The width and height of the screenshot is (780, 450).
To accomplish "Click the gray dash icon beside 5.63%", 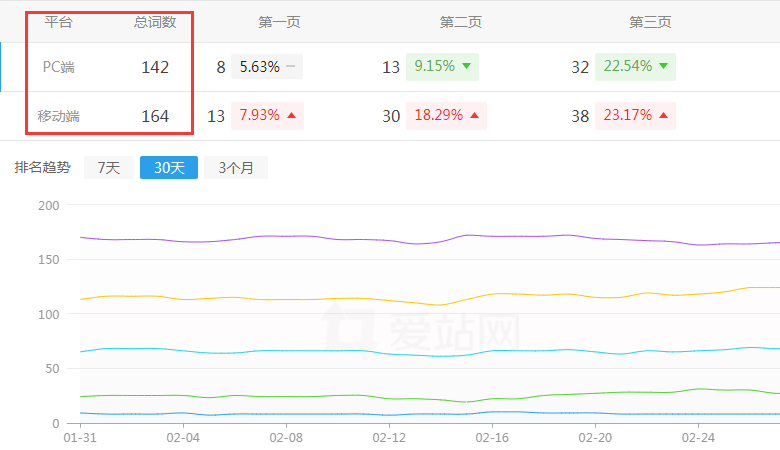I will point(290,67).
